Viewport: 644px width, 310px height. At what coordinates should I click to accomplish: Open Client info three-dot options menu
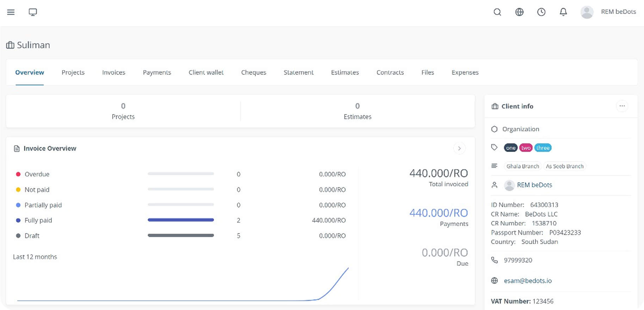(x=622, y=106)
